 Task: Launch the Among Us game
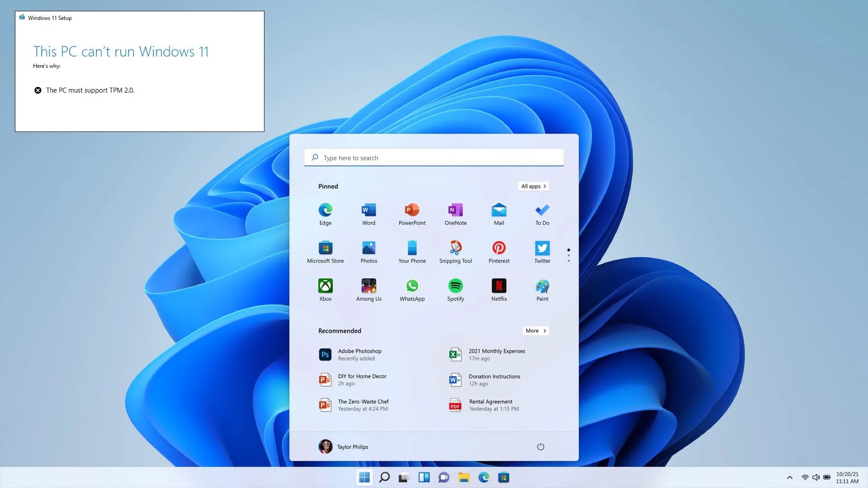[x=369, y=290]
